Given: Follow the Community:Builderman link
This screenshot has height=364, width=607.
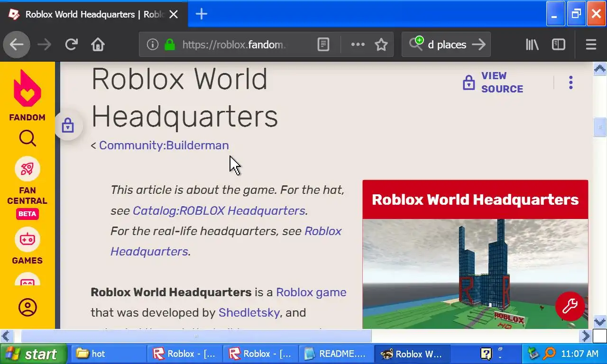Looking at the screenshot, I should pos(164,146).
